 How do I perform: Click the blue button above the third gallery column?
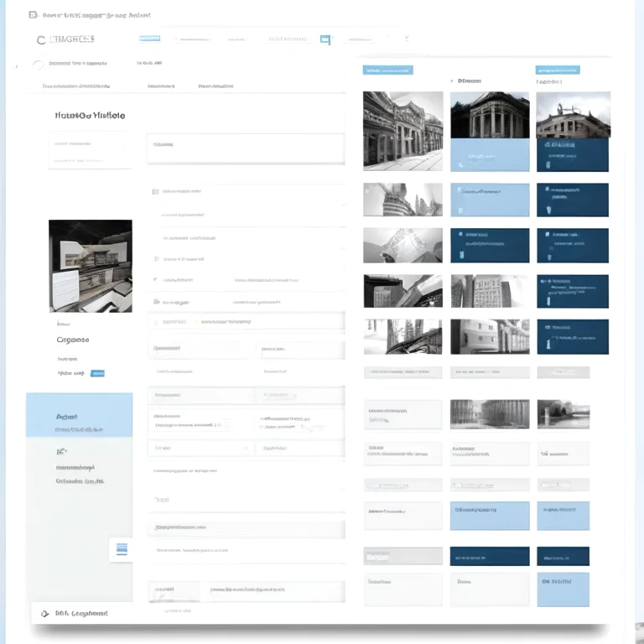tap(558, 70)
